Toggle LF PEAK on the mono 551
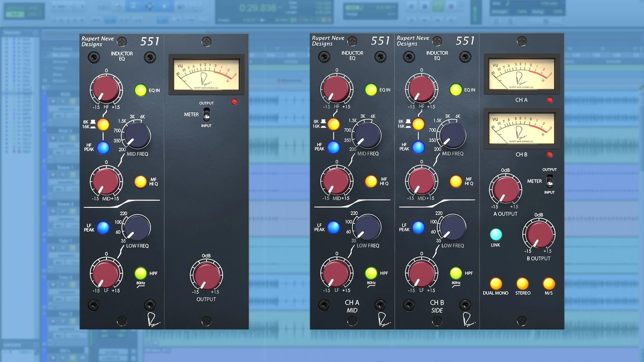 [x=103, y=228]
